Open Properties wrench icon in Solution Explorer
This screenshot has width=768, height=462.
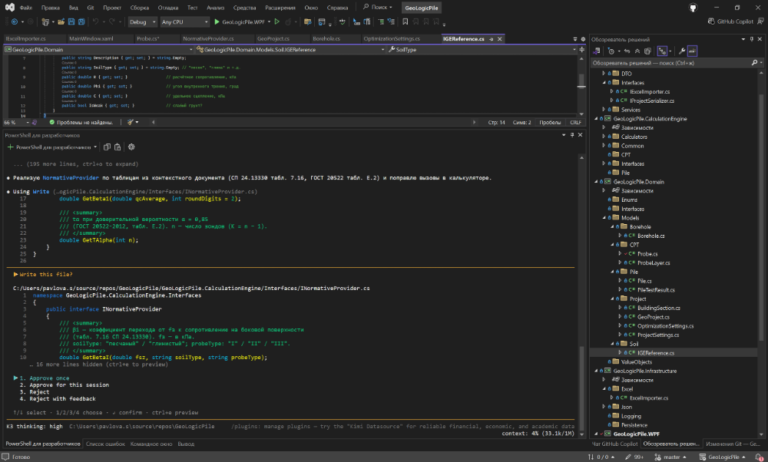tap(681, 51)
